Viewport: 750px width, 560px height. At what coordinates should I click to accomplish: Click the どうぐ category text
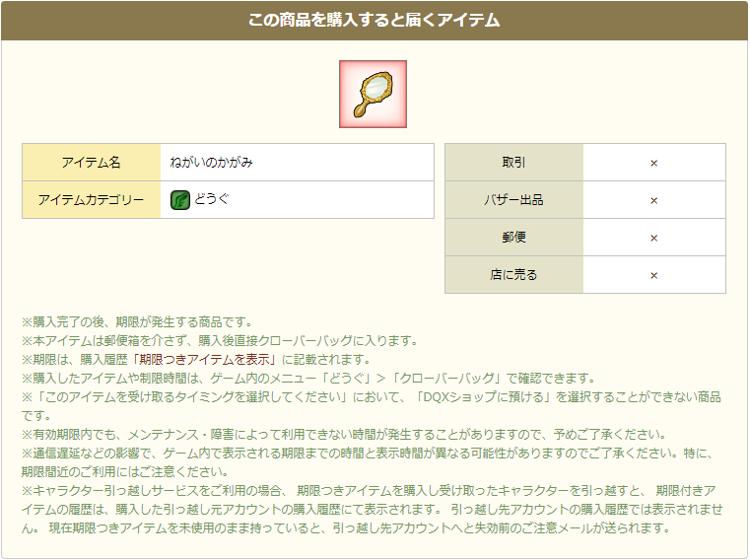pos(212,198)
